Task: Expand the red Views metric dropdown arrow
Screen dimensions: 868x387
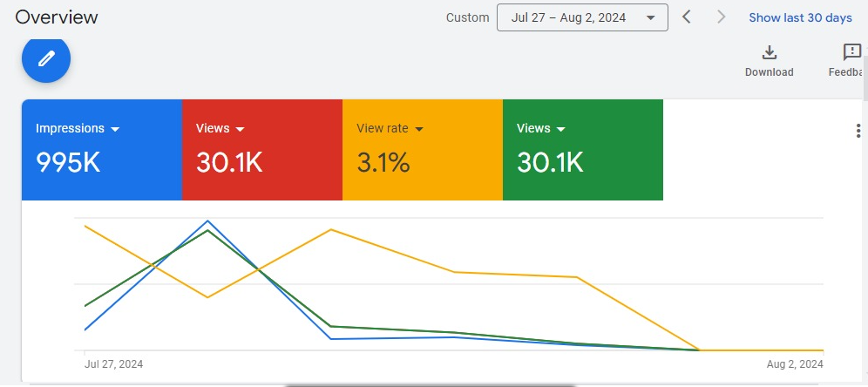Action: (x=241, y=129)
